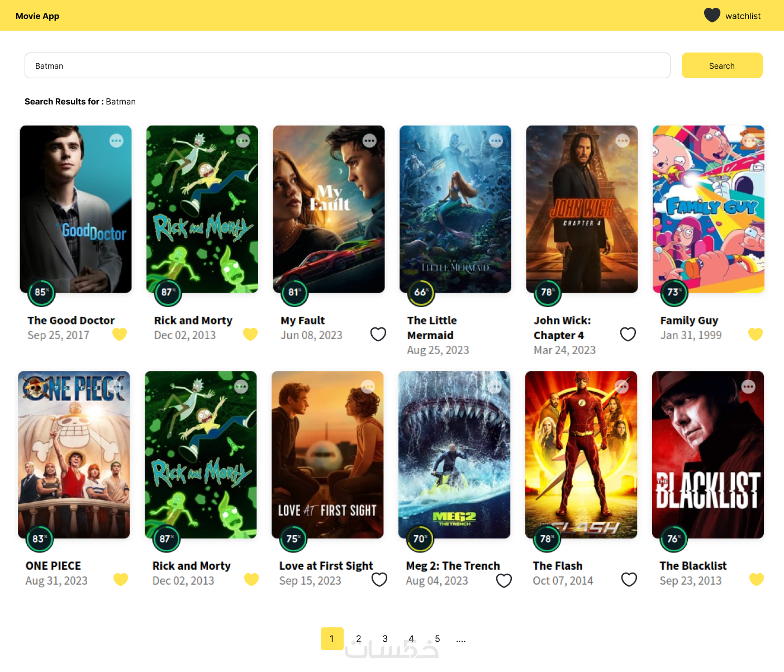
Task: Click the 85 rating badge on The Good Doctor
Action: [x=41, y=292]
